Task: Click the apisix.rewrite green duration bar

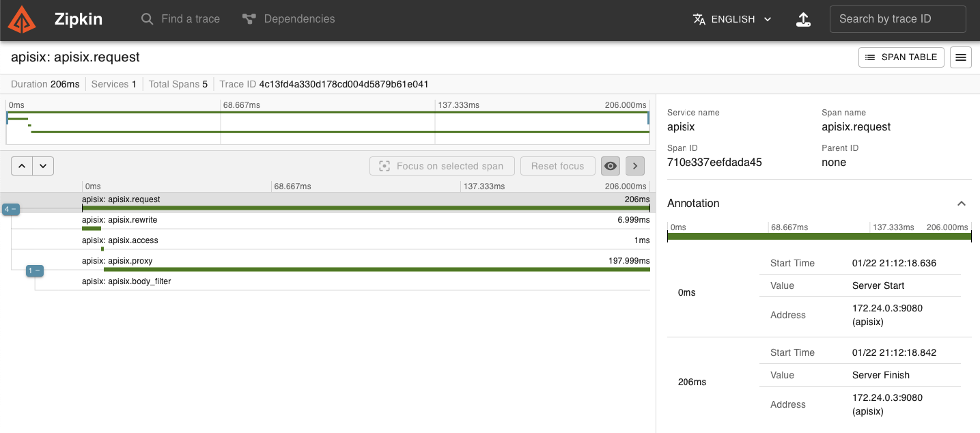Action: [92, 229]
